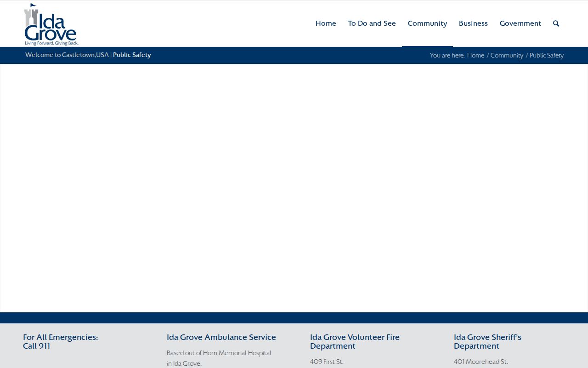Click the 'You are here:' label

pyautogui.click(x=447, y=55)
